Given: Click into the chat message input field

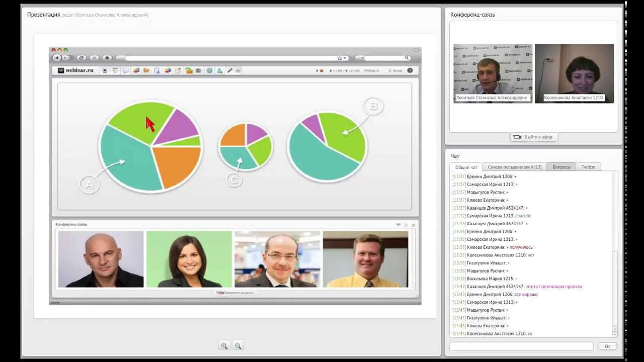Looking at the screenshot, I should (521, 346).
